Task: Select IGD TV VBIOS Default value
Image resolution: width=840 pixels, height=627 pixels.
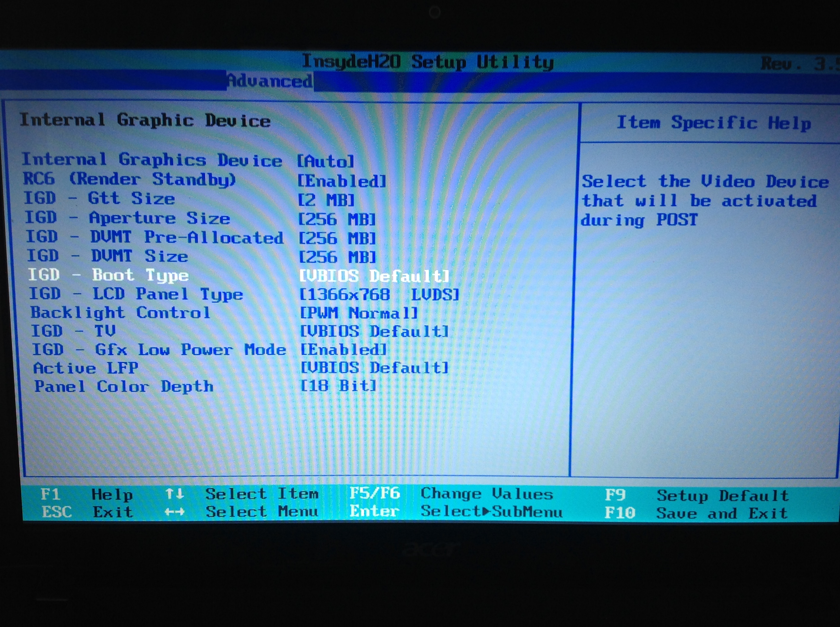Action: click(x=374, y=331)
